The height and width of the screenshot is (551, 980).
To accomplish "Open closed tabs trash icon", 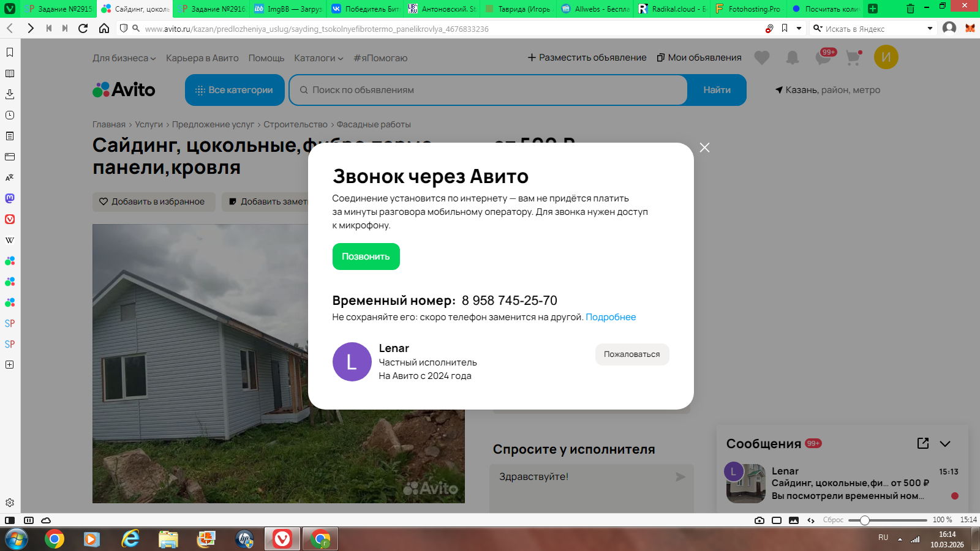I will point(910,9).
